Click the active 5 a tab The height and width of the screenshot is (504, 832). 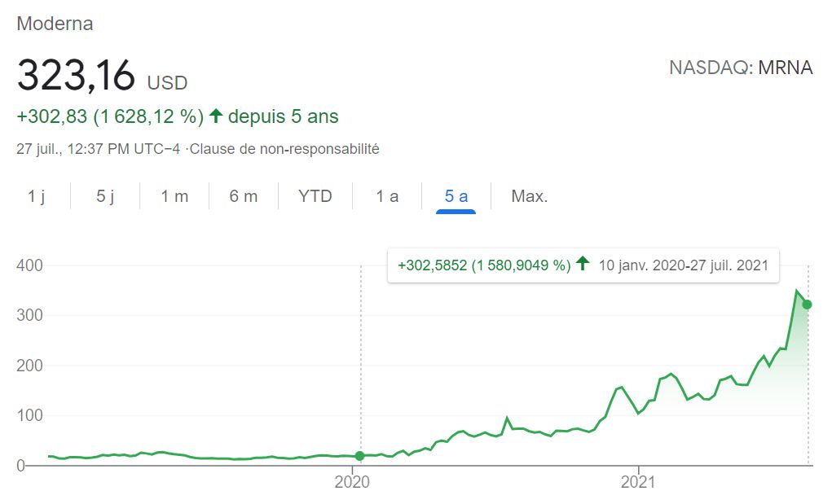click(x=456, y=196)
